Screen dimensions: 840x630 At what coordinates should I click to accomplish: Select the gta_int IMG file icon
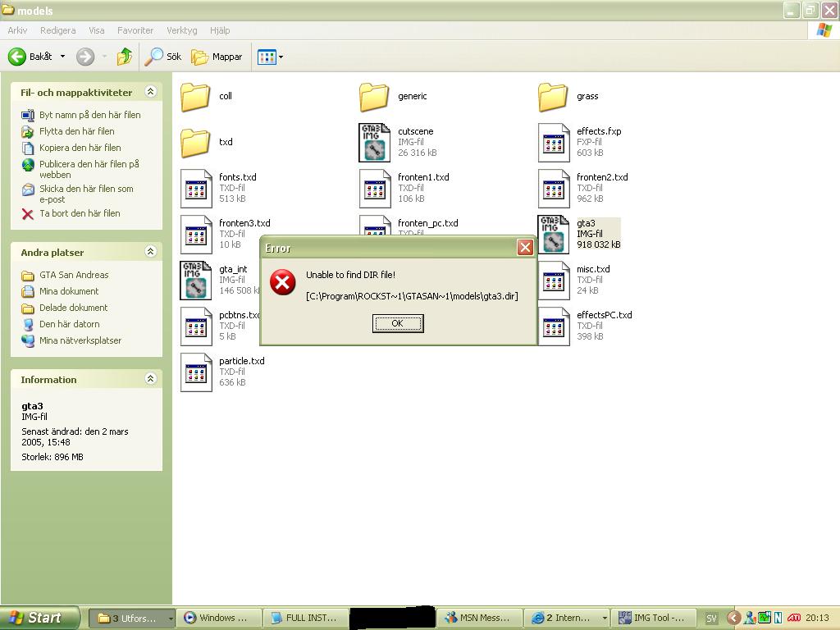coord(195,281)
